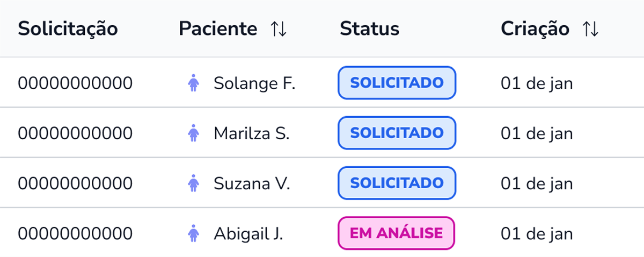Viewport: 644px width, 257px height.
Task: Click the SOLICITADO badge for Suzana V.
Action: point(397,183)
